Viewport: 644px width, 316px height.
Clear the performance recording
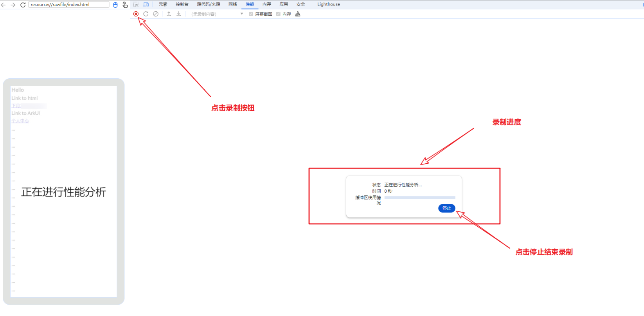(x=156, y=14)
